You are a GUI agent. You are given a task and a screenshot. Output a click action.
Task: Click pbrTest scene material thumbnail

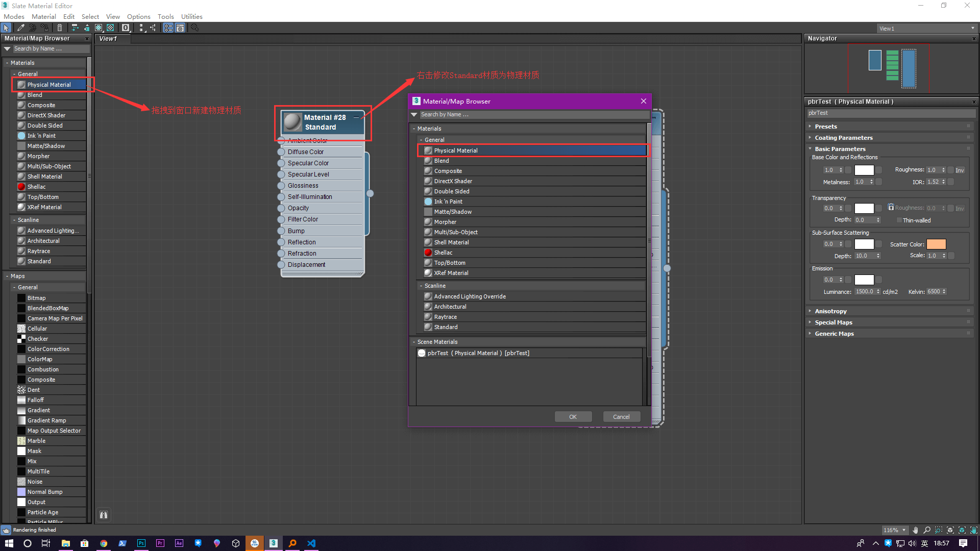coord(422,353)
